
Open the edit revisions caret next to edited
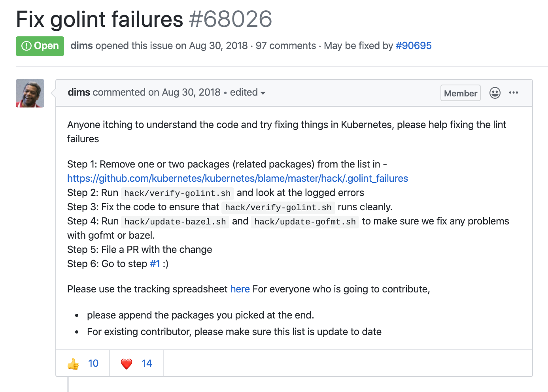coord(264,93)
